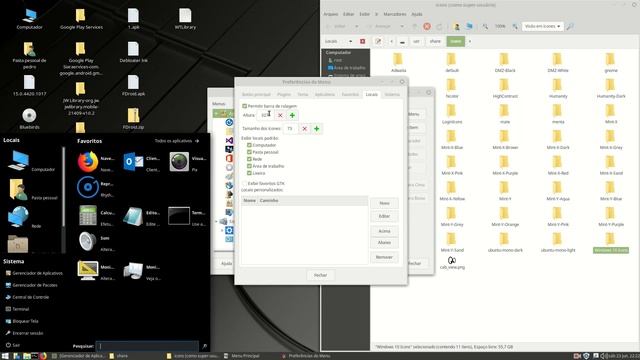Switch to the Locais tab in preferences
Viewport: 640px width, 360px height.
point(371,94)
